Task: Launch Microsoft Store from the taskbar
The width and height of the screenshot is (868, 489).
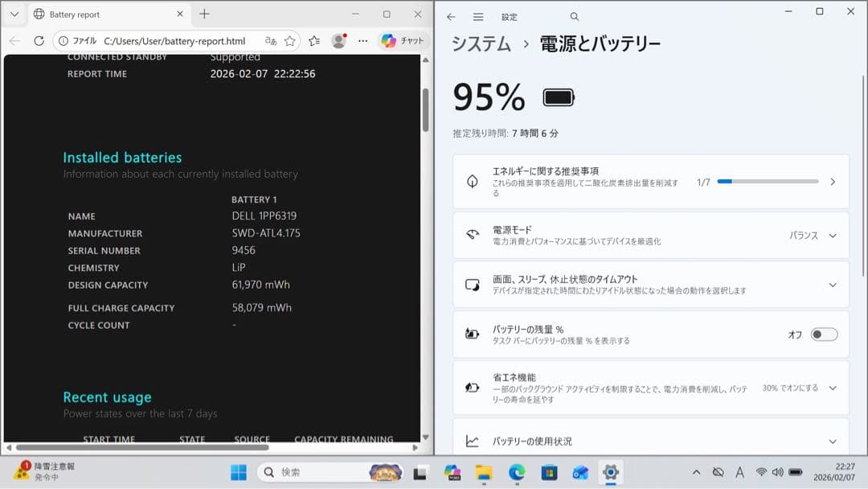Action: (549, 472)
